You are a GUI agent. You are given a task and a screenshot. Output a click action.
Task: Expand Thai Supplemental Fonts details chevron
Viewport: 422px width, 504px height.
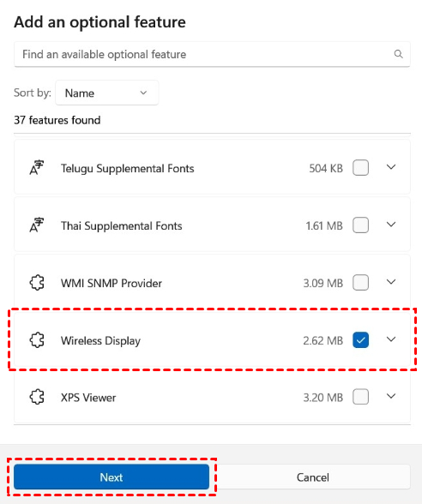point(391,225)
